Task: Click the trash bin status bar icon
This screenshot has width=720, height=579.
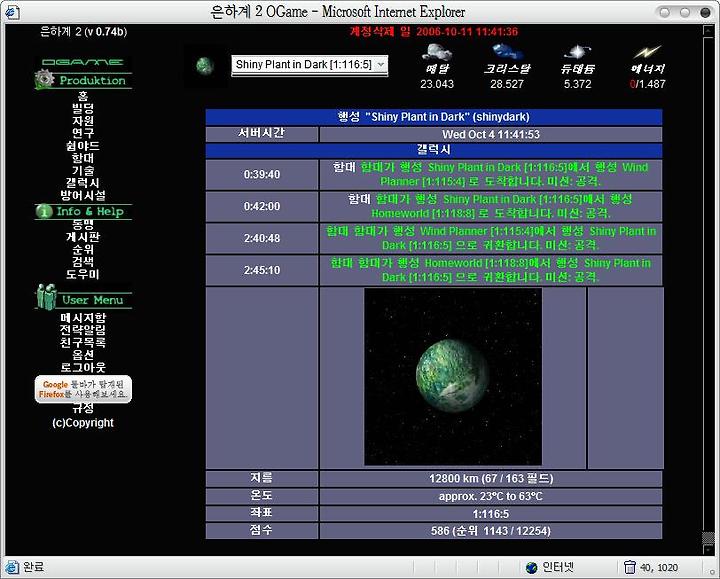Action: [630, 568]
